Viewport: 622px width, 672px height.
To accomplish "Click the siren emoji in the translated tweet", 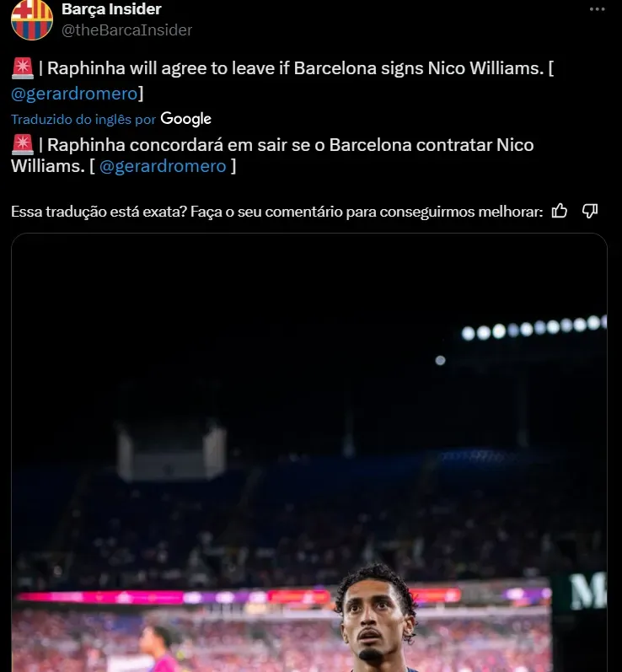I will 22,145.
